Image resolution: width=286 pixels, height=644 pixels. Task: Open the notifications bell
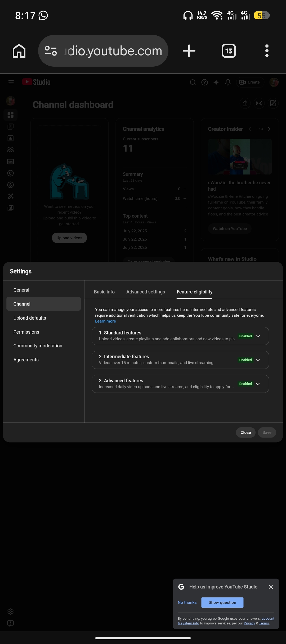228,82
